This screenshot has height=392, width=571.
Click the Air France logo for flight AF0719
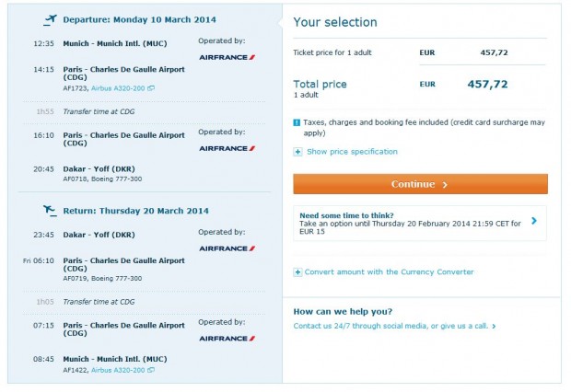pyautogui.click(x=227, y=248)
